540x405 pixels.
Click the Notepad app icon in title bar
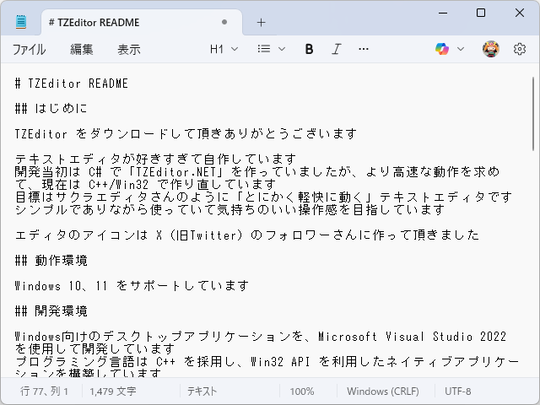21,22
